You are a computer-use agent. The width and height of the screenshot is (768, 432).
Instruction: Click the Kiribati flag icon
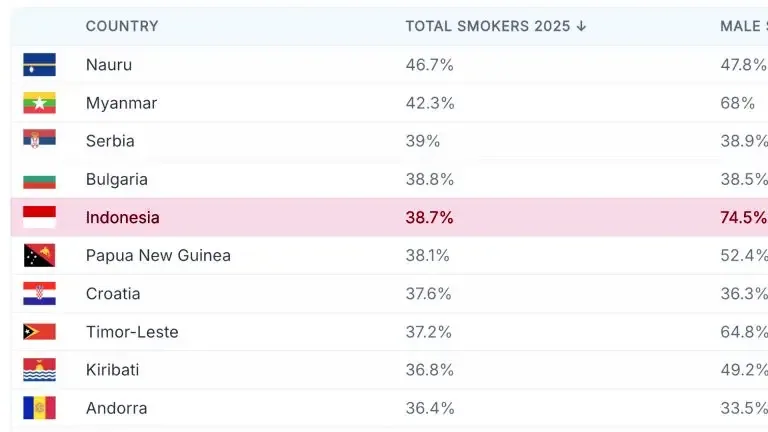[39, 370]
